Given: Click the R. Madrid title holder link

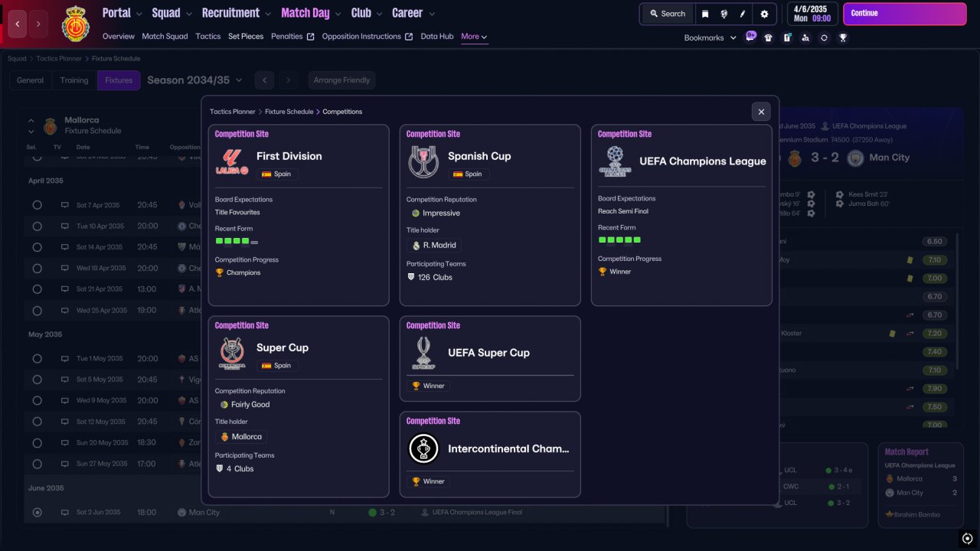Looking at the screenshot, I should click(x=434, y=246).
